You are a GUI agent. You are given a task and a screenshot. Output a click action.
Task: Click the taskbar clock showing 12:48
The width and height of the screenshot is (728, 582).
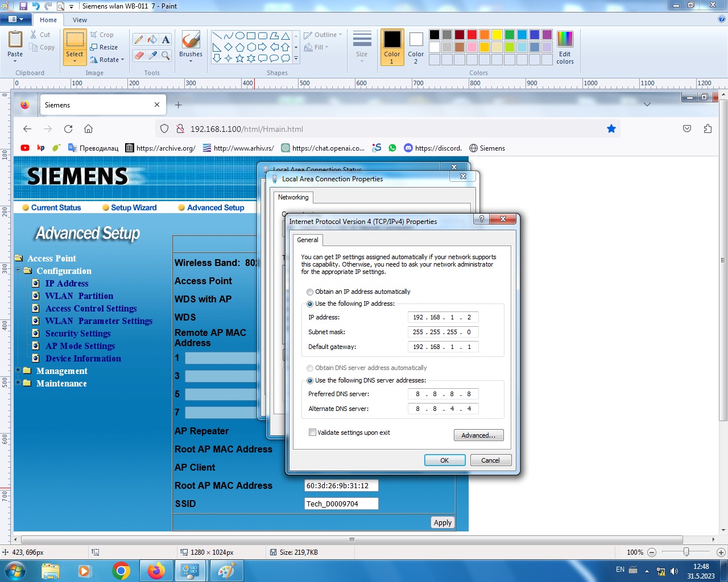point(701,571)
